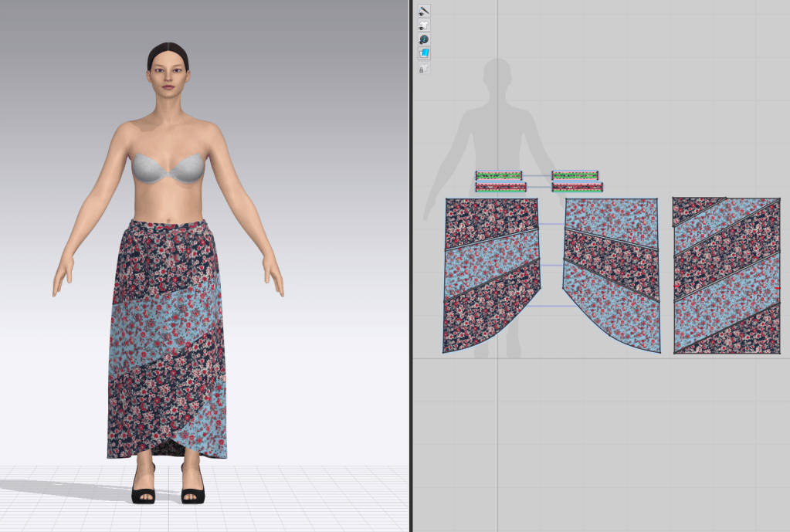Image resolution: width=790 pixels, height=532 pixels.
Task: Toggle the show pattern T-shirt eye icon
Action: pyautogui.click(x=424, y=25)
